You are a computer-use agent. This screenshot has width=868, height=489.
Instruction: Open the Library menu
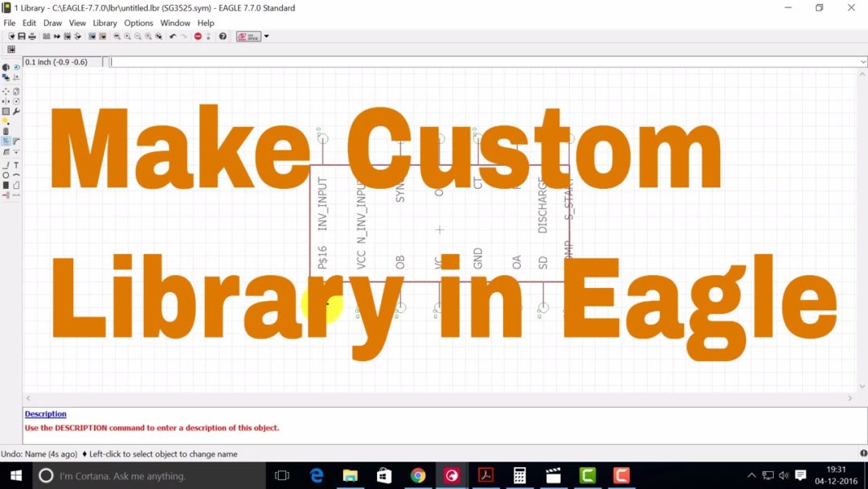click(x=104, y=23)
